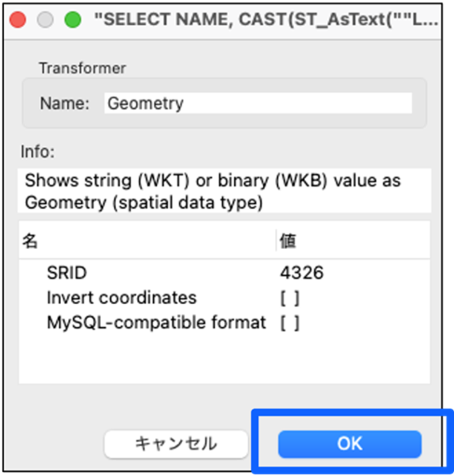Viewport: 454px width, 476px height.
Task: Select the SRID value 4326
Action: click(301, 273)
